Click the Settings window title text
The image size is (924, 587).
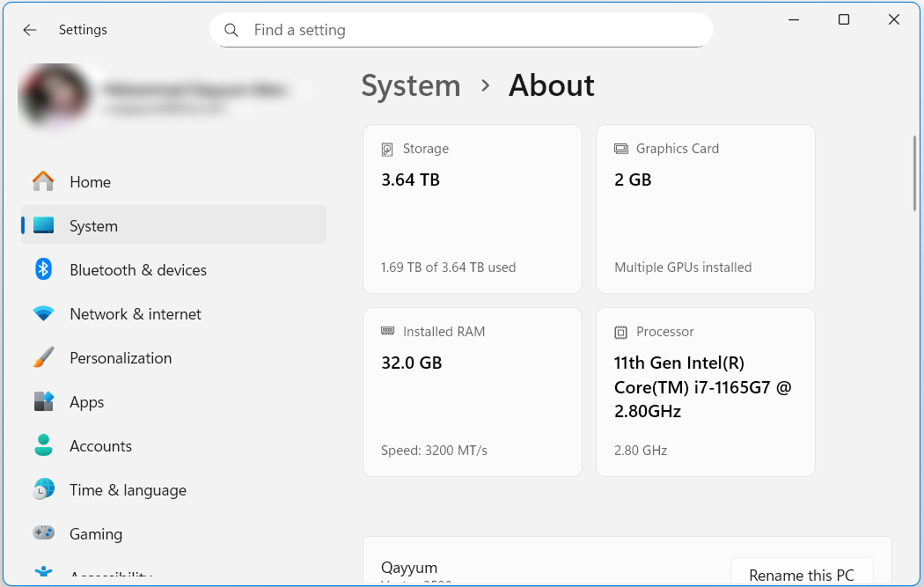[x=83, y=29]
